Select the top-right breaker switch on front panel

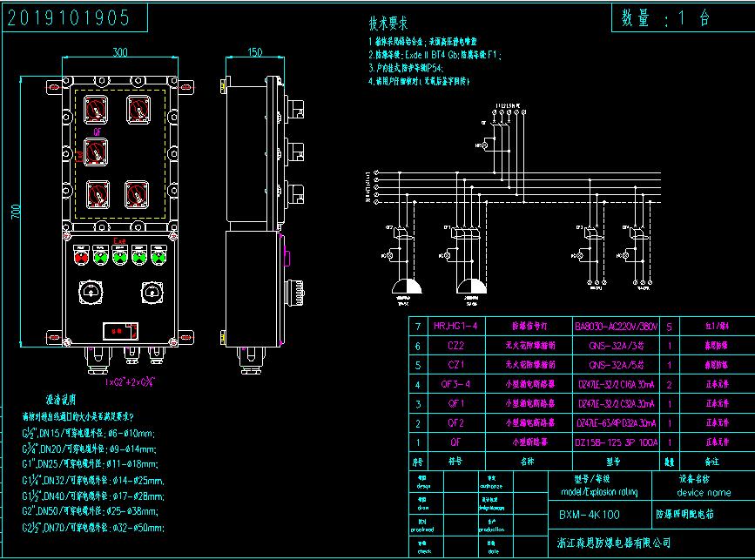point(137,108)
